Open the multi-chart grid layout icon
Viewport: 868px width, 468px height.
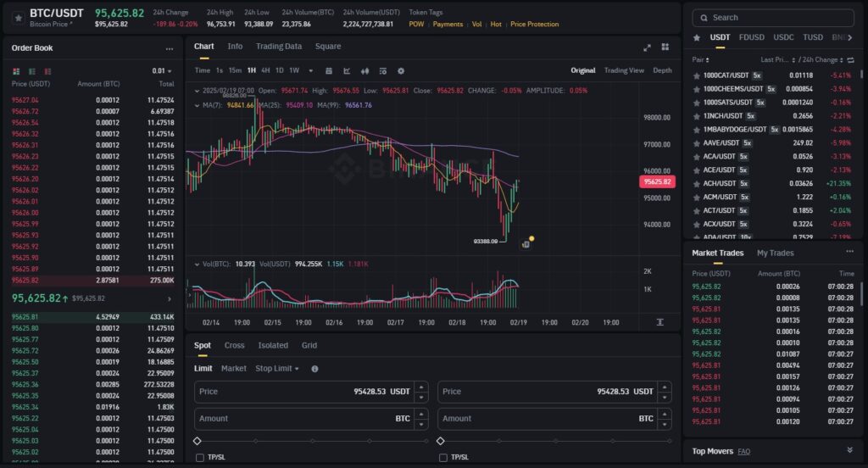[x=665, y=47]
